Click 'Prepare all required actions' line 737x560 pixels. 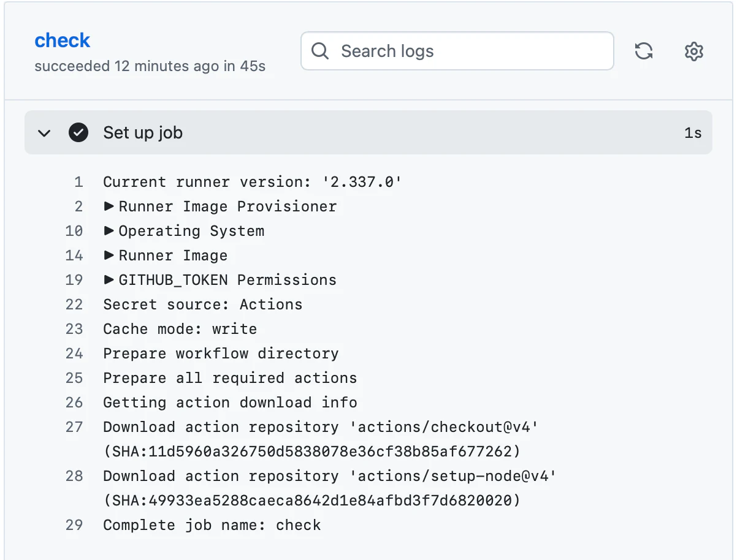coord(230,378)
